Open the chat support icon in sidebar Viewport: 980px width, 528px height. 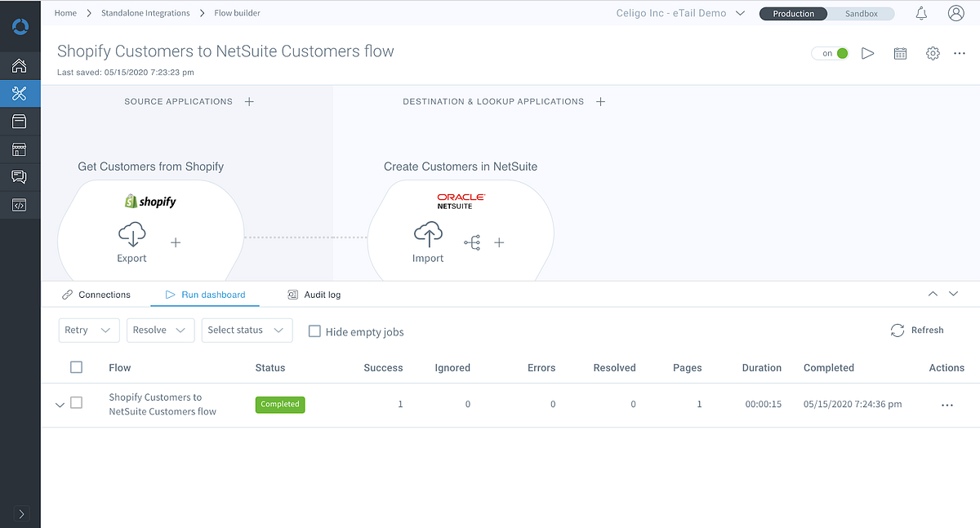tap(20, 177)
